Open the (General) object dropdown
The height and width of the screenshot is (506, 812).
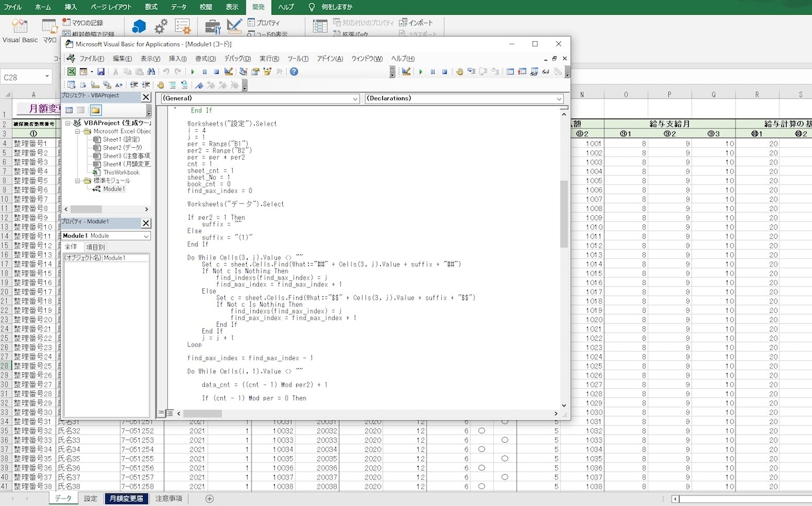(x=355, y=99)
